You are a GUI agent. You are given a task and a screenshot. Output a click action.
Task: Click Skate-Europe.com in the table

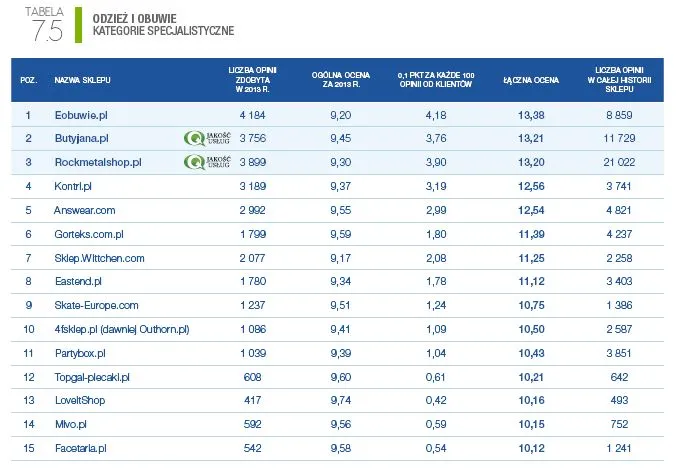(x=96, y=306)
